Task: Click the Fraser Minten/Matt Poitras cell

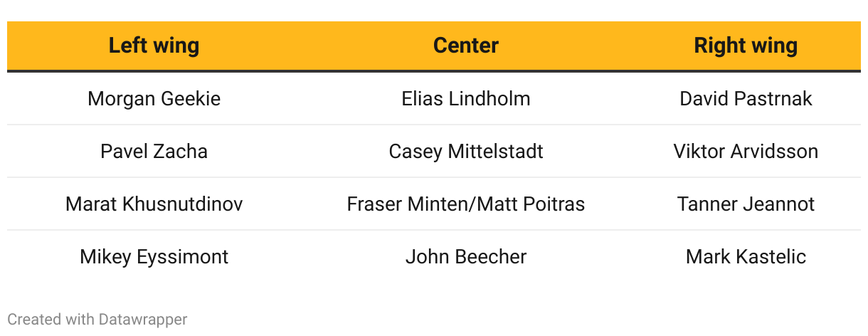Action: pos(465,204)
